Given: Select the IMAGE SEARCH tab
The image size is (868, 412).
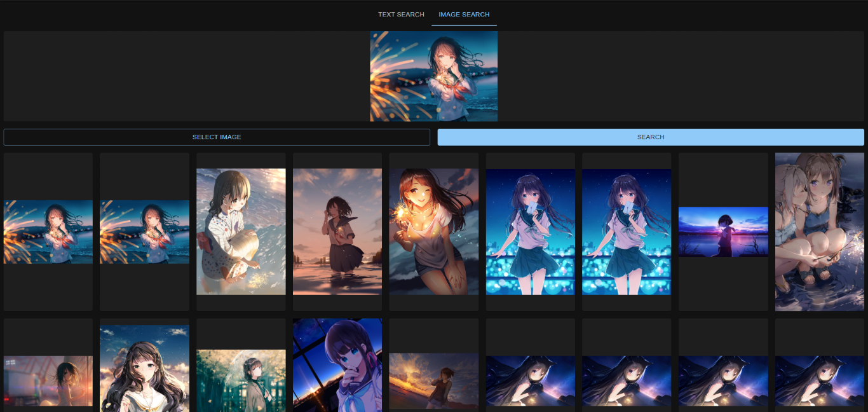Looking at the screenshot, I should tap(464, 14).
